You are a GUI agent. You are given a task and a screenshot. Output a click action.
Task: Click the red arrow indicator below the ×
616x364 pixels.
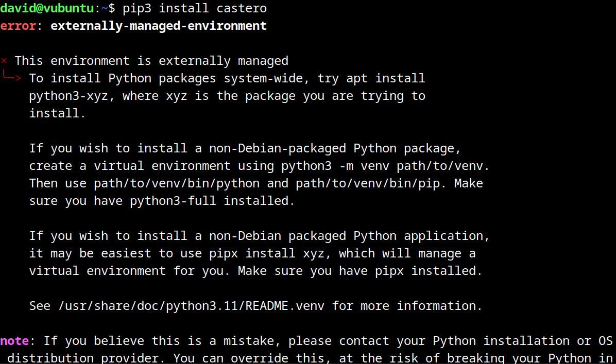click(x=11, y=78)
